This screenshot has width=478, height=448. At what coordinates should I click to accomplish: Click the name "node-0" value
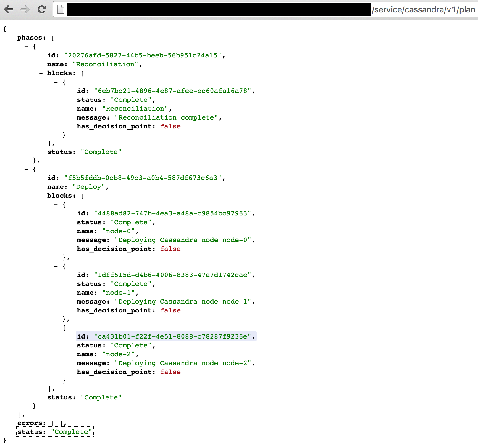point(119,231)
